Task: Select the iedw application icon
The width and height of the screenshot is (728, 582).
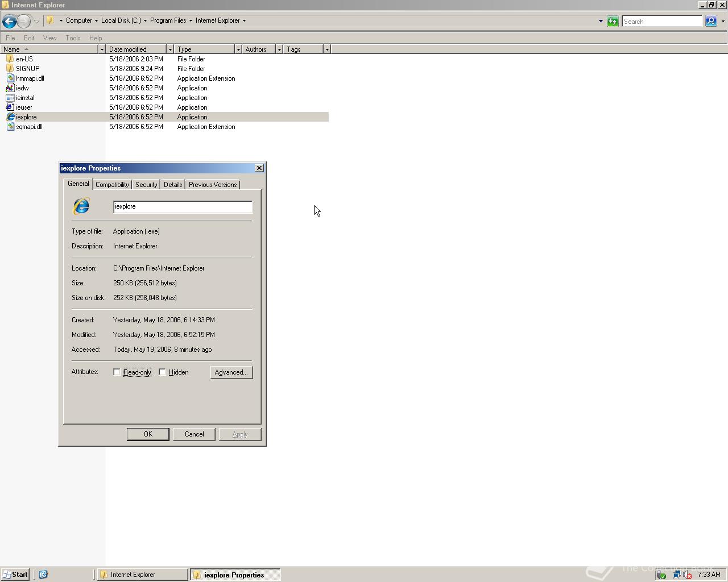Action: [10, 88]
